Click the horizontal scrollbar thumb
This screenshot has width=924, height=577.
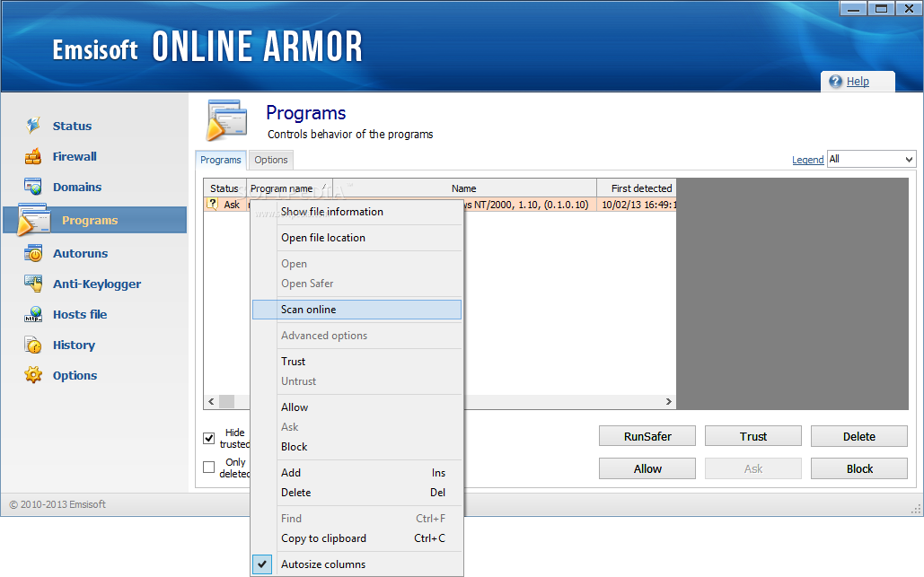(x=227, y=401)
